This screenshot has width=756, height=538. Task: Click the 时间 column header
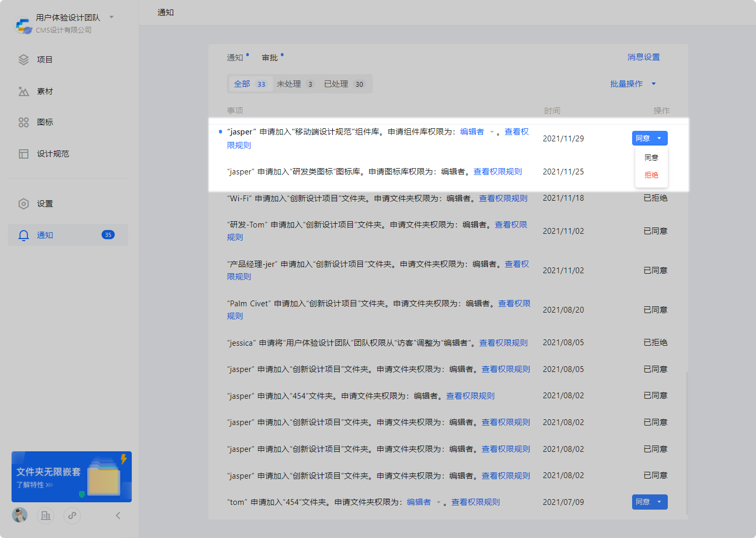tap(552, 111)
